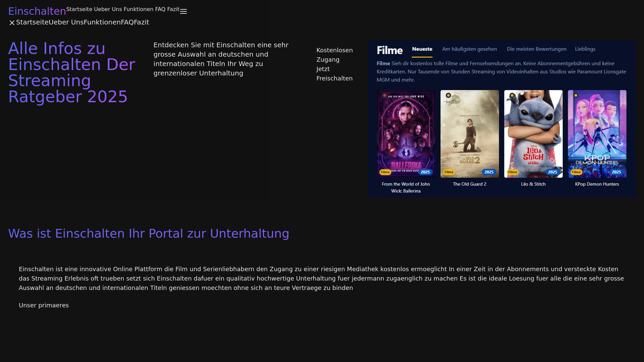Open Funktionen in top navigation

point(139,9)
